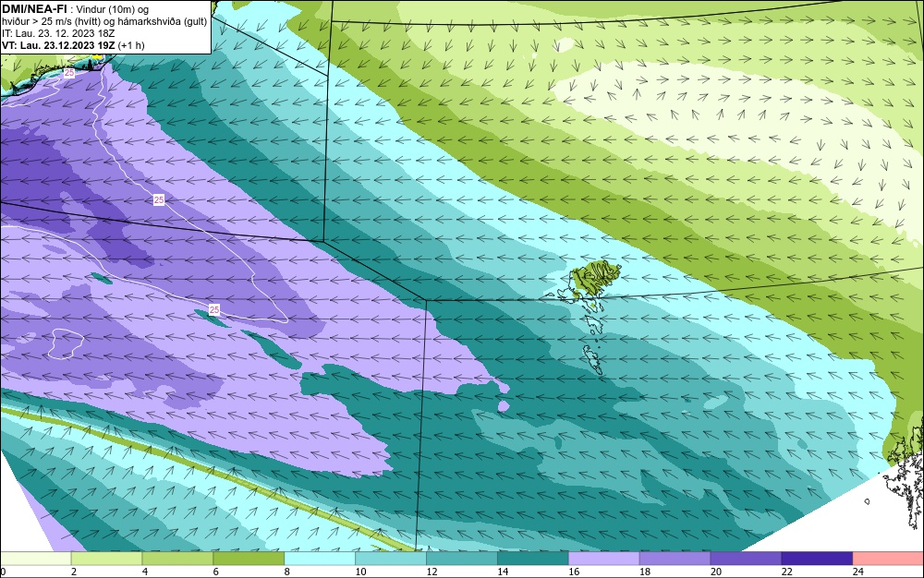Click the legend scale value '2'
Image resolution: width=924 pixels, height=578 pixels.
coord(74,572)
